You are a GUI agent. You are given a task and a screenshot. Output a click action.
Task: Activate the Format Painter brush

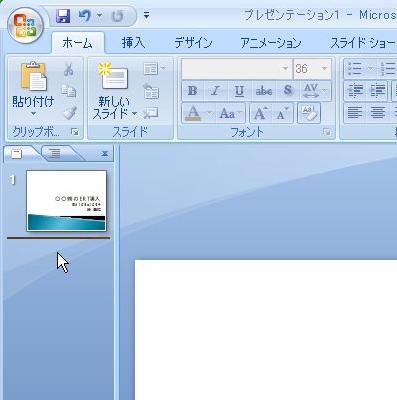(70, 113)
